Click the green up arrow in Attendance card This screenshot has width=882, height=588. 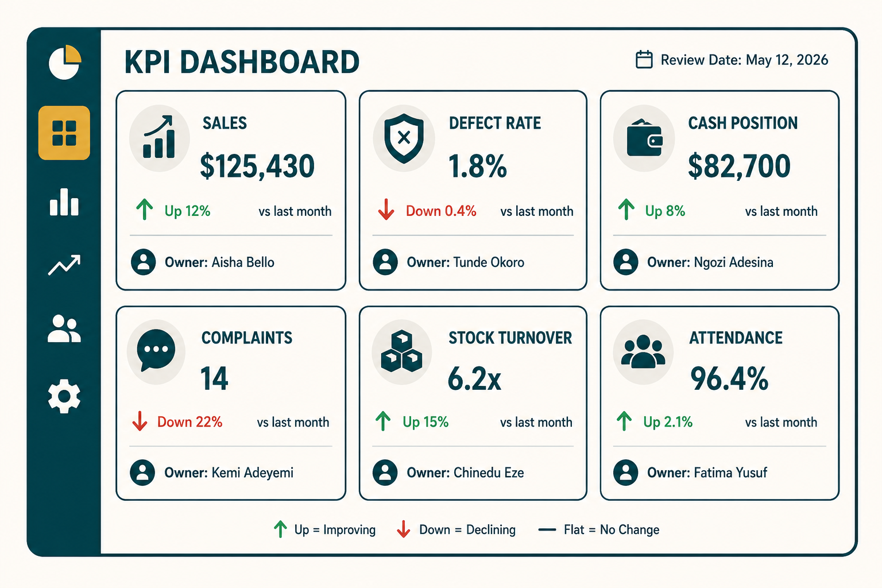pyautogui.click(x=624, y=421)
